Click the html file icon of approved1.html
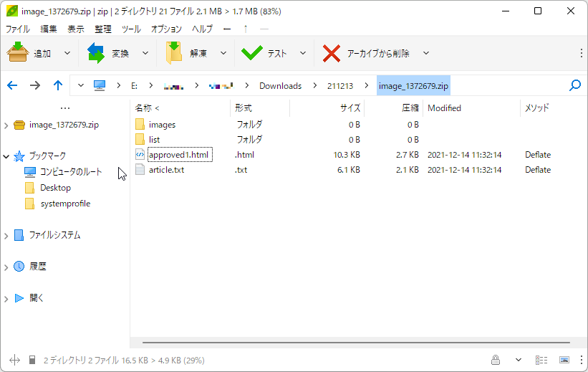 click(x=140, y=154)
